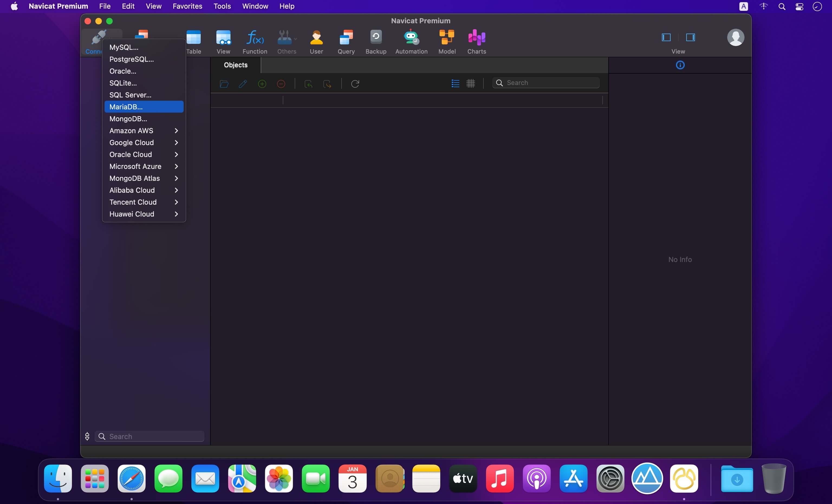The height and width of the screenshot is (504, 832).
Task: Open the Edit menu
Action: (128, 6)
